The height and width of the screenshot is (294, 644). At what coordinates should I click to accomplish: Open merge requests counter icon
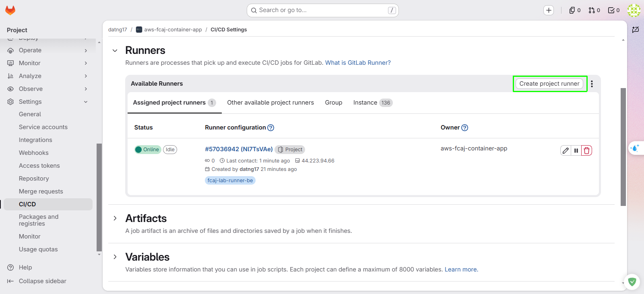tap(594, 10)
